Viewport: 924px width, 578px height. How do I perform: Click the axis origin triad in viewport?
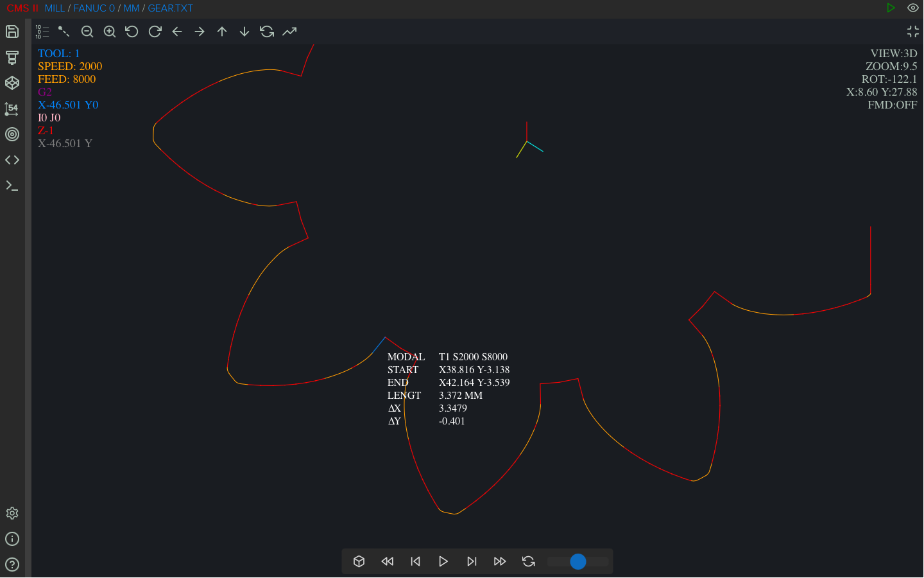528,141
